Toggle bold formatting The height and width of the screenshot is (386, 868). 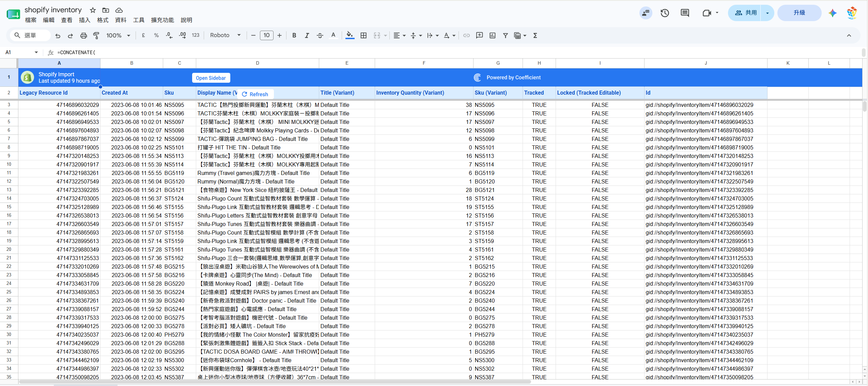[294, 35]
